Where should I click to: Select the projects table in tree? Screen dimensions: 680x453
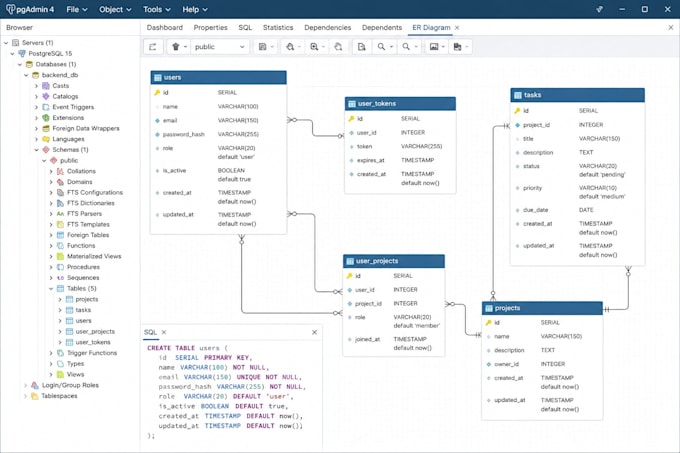(87, 299)
